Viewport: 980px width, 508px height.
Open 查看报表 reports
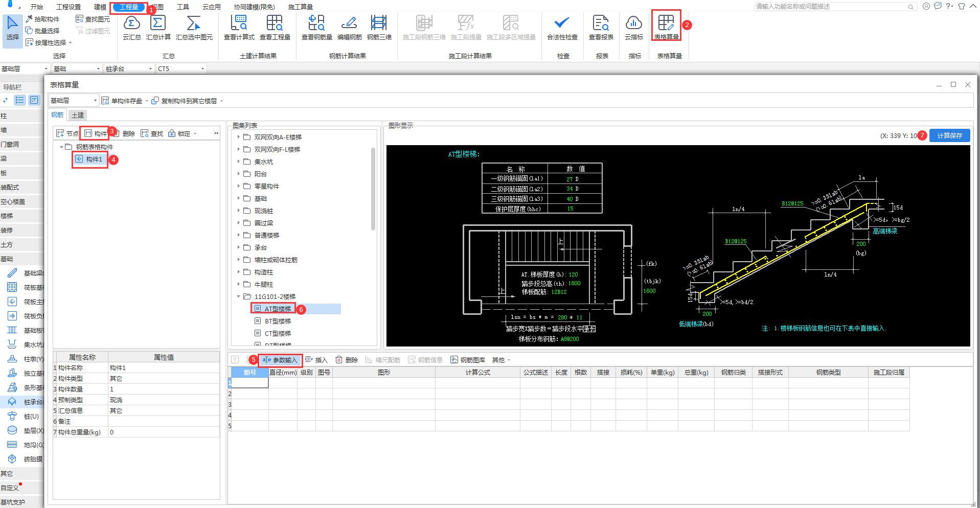point(601,28)
